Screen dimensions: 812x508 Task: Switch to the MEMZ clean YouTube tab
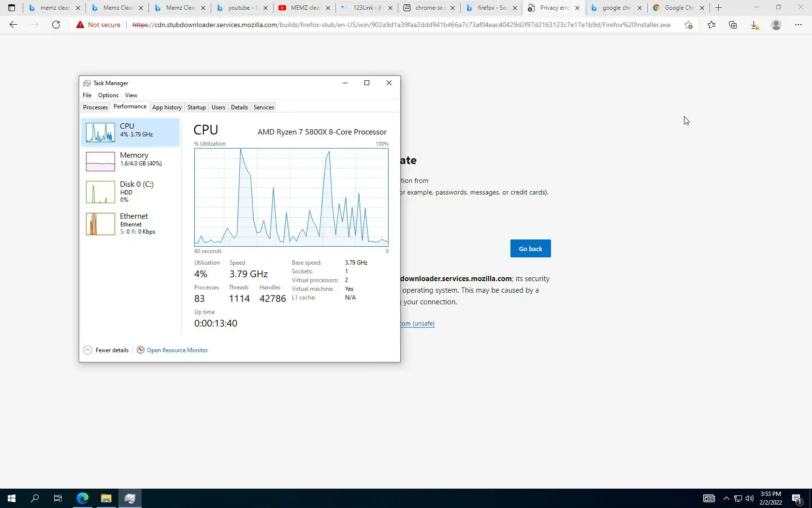[304, 8]
